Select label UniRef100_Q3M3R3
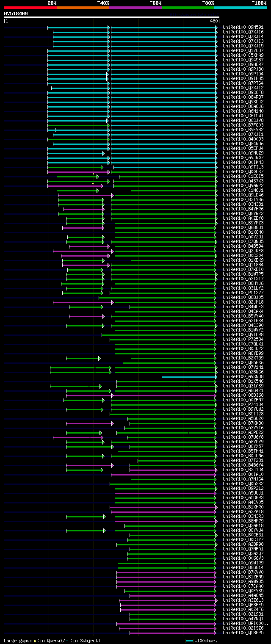 [243, 516]
